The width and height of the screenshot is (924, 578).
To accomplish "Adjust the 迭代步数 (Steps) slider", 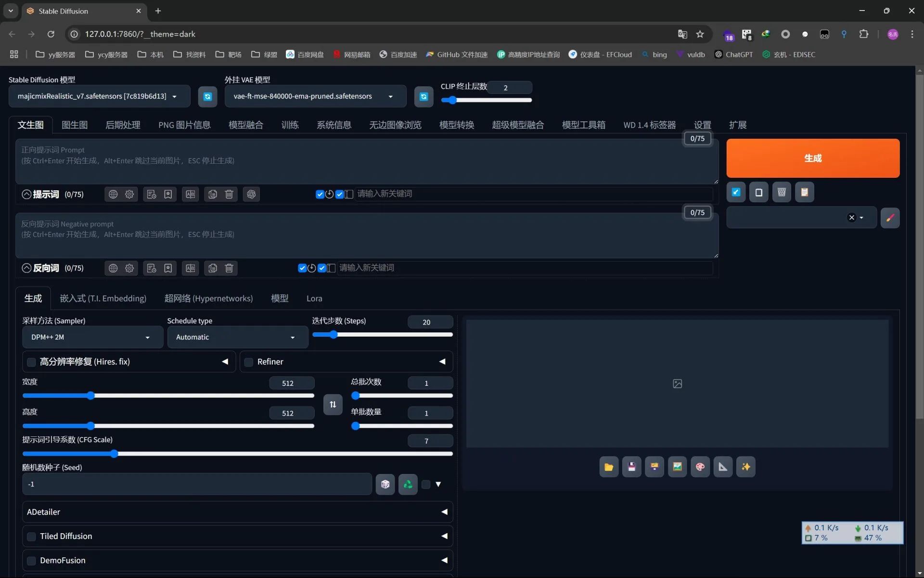I will click(383, 335).
